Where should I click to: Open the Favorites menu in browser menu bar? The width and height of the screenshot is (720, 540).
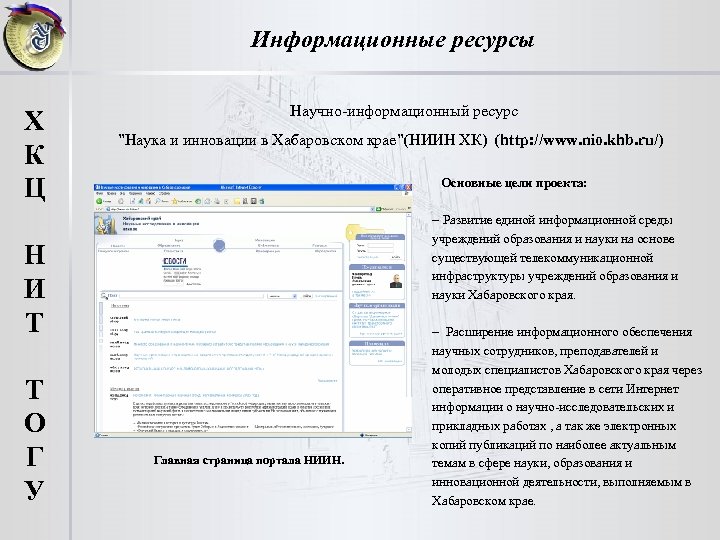[135, 193]
